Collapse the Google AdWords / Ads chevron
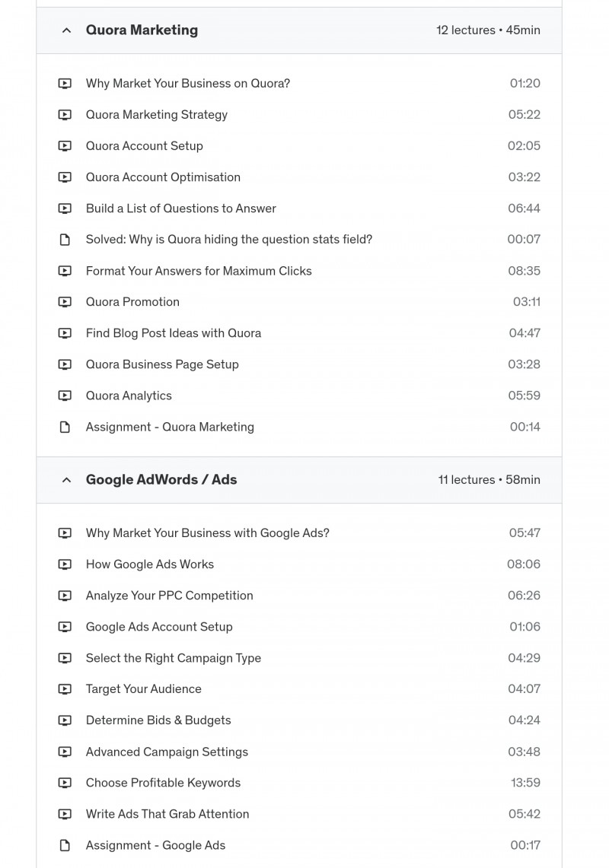The width and height of the screenshot is (609, 868). (x=66, y=480)
